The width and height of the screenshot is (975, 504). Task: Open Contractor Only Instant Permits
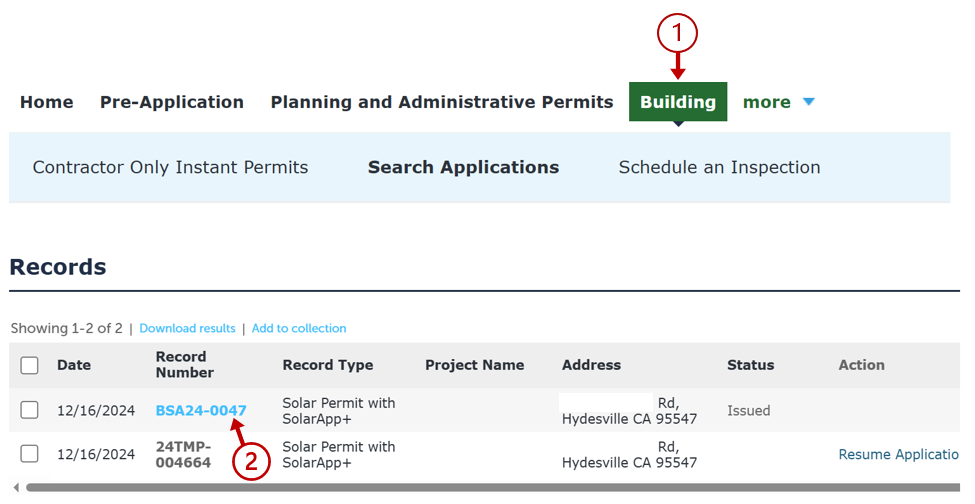pos(170,168)
